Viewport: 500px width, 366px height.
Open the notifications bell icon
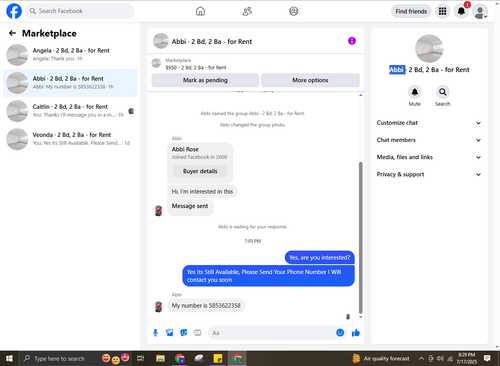tap(461, 11)
